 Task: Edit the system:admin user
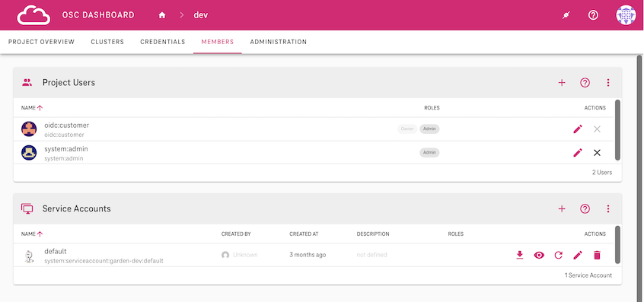point(578,153)
